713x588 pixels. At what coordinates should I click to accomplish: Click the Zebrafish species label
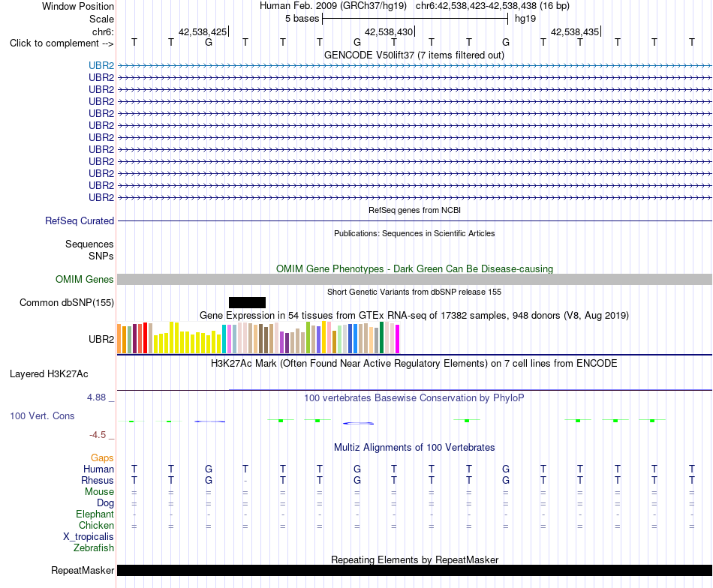pos(94,548)
